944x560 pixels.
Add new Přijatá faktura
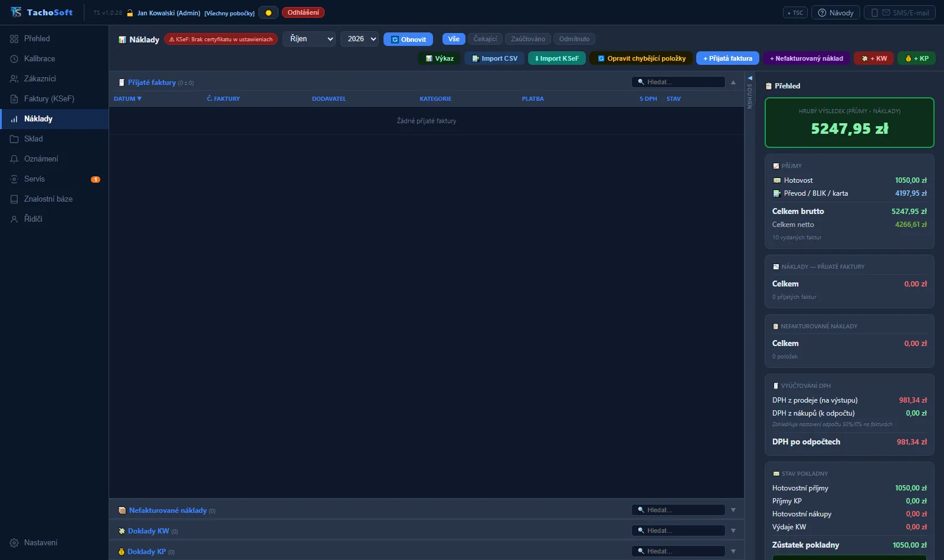(x=727, y=58)
